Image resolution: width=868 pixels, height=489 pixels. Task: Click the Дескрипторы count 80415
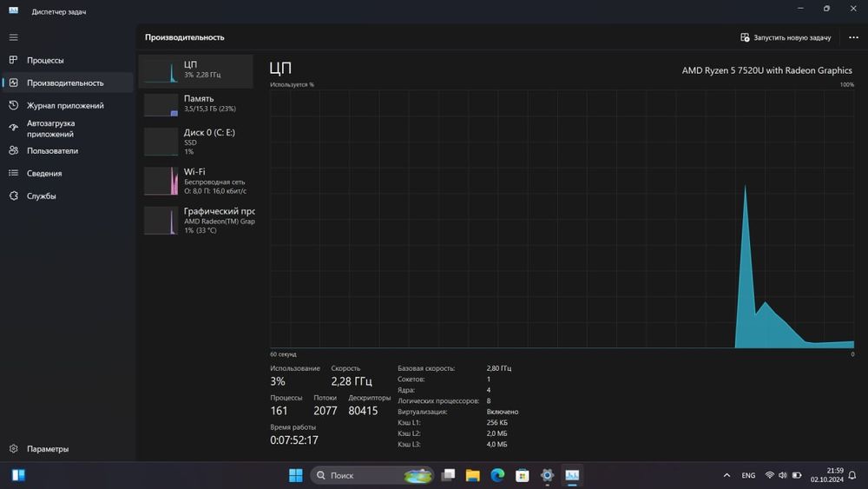[363, 410]
